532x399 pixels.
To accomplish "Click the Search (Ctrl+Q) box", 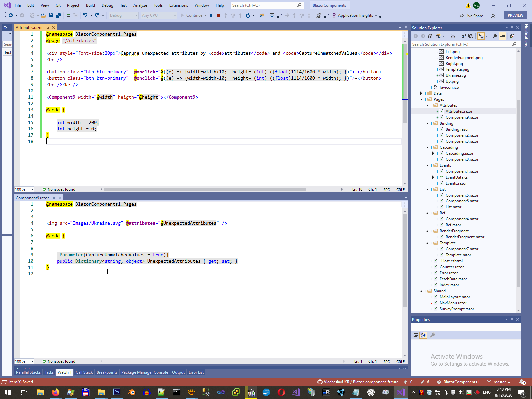I will (267, 5).
